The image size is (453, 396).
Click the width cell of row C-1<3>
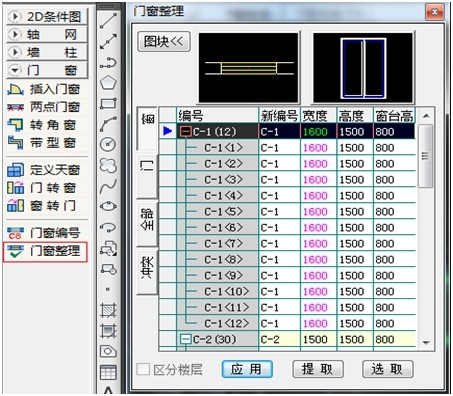click(319, 180)
